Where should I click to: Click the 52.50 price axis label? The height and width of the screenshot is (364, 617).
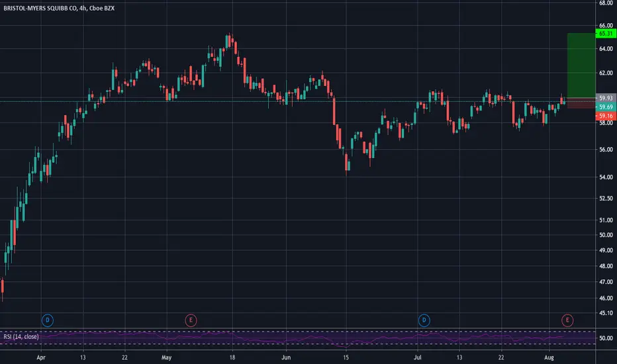pos(606,199)
